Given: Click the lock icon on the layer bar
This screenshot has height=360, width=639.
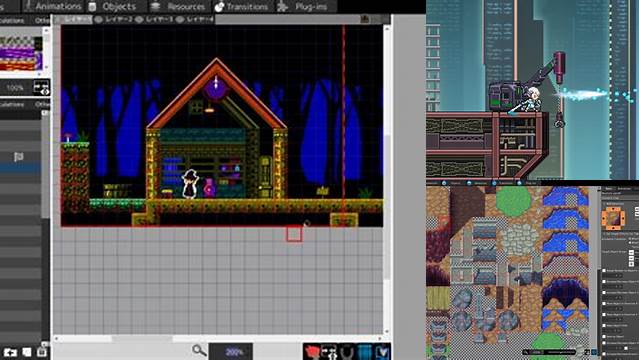Looking at the screenshot, I should (365, 19).
